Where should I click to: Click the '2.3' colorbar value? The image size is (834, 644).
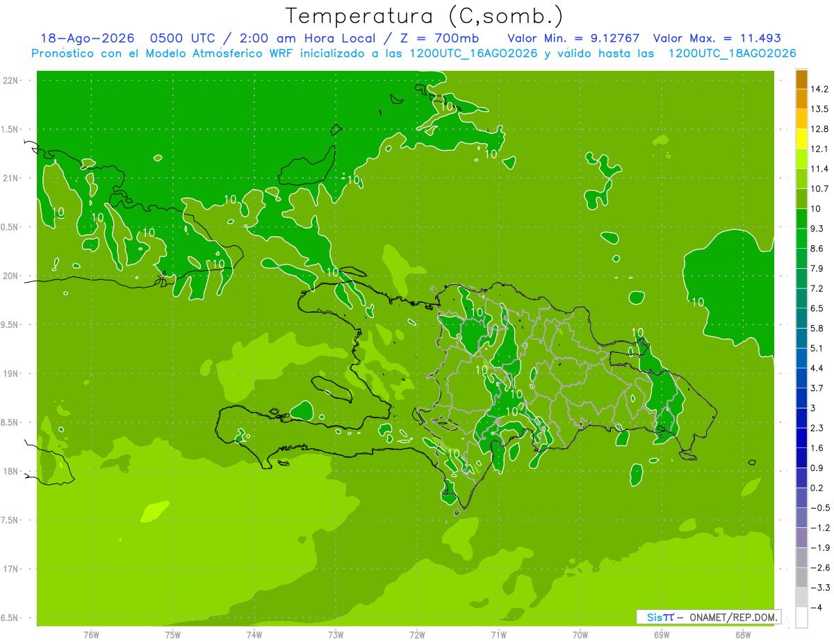pos(817,428)
